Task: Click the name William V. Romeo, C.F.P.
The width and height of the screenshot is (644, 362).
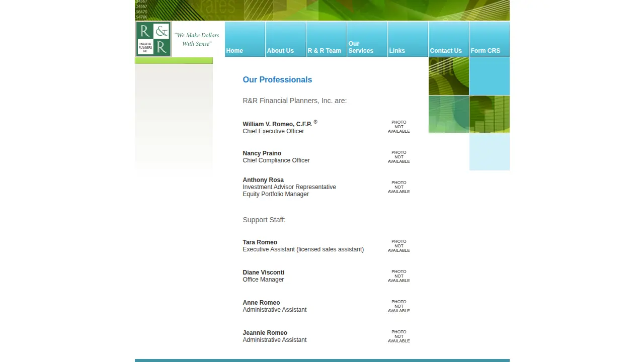Action: tap(277, 124)
